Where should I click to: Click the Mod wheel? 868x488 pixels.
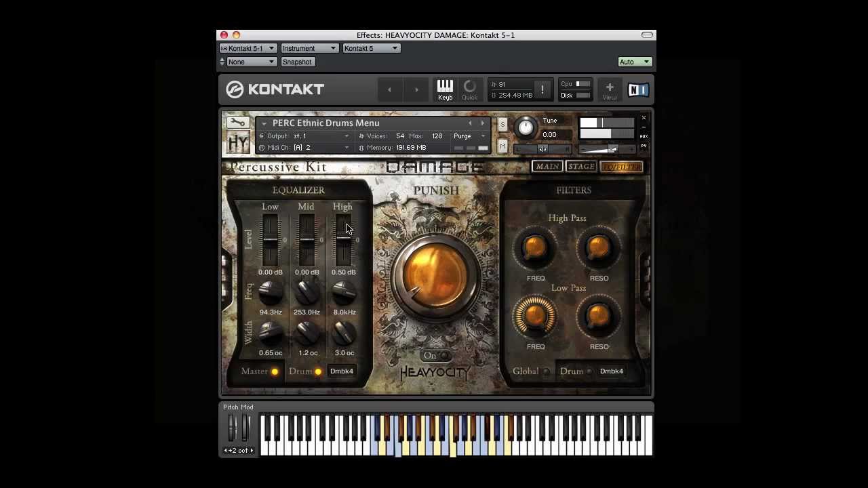click(x=245, y=428)
